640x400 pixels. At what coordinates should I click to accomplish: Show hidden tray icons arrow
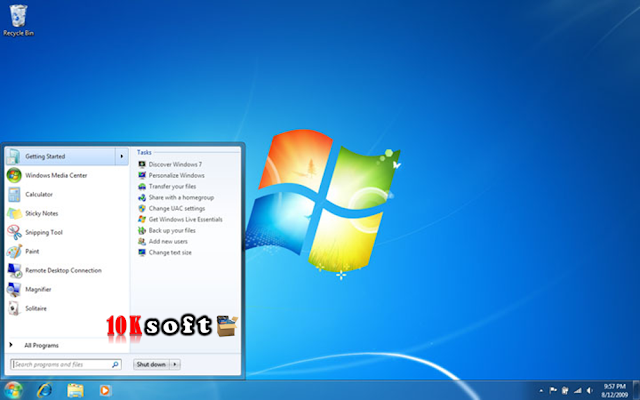pos(541,391)
